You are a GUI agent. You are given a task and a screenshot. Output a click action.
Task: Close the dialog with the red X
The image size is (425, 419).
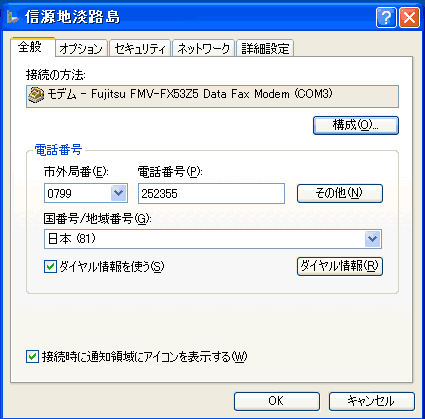(409, 17)
